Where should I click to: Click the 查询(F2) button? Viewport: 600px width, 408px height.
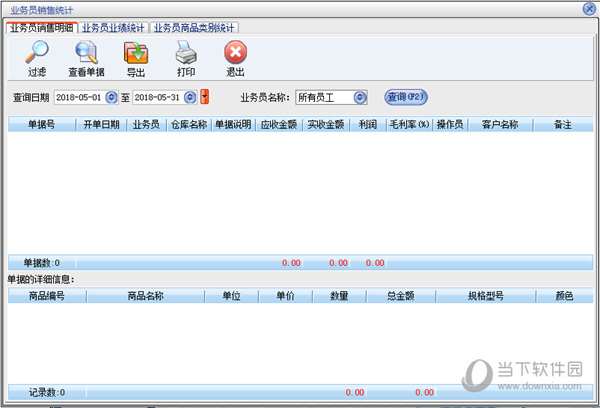click(x=406, y=97)
